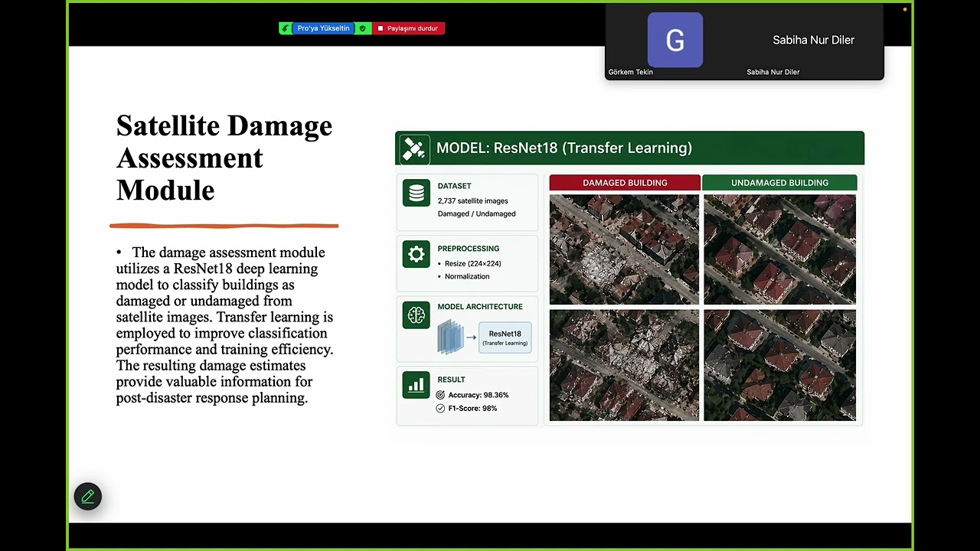The height and width of the screenshot is (551, 980).
Task: Stop sharing with "Paylaşımı durdur" button
Action: tap(408, 28)
